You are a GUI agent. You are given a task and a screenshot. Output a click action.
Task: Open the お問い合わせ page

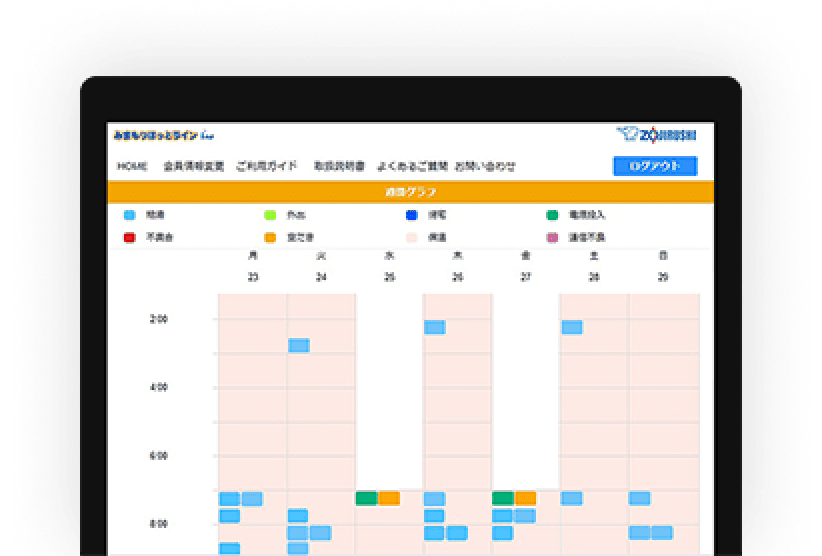click(486, 166)
